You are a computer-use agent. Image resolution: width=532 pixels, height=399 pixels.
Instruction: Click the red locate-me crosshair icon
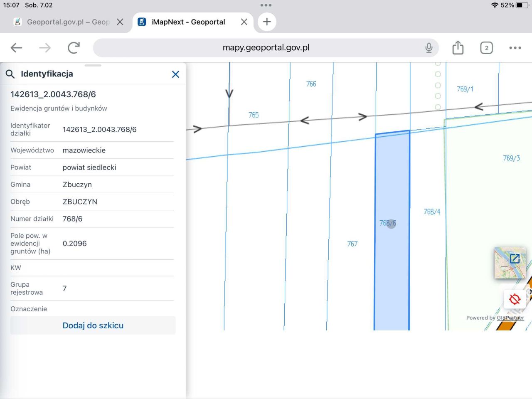515,299
